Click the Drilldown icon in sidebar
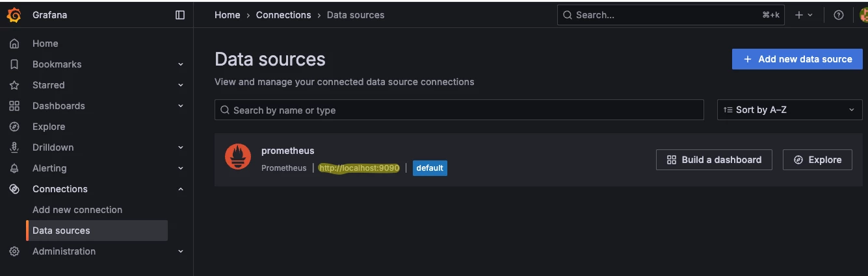The height and width of the screenshot is (276, 868). pos(14,147)
